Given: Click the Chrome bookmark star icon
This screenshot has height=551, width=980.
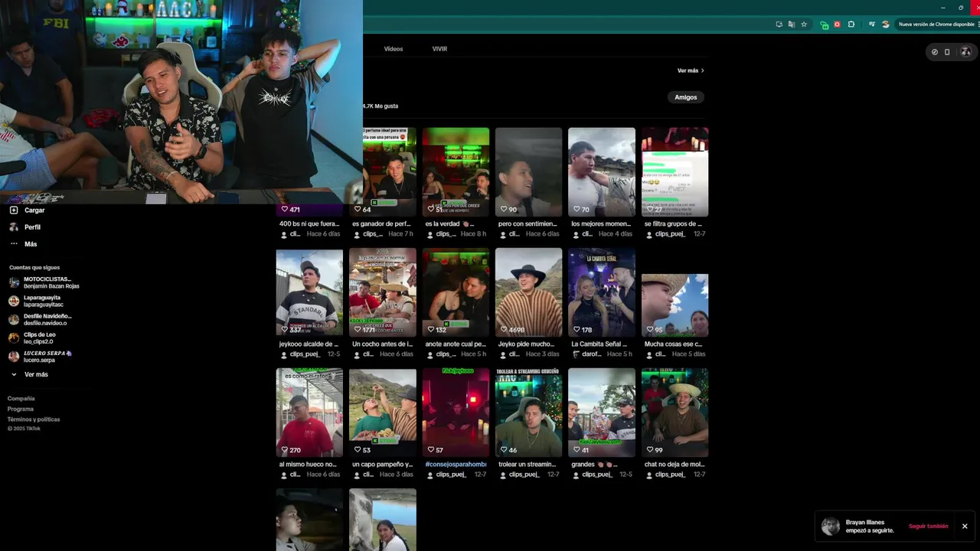Looking at the screenshot, I should [804, 24].
